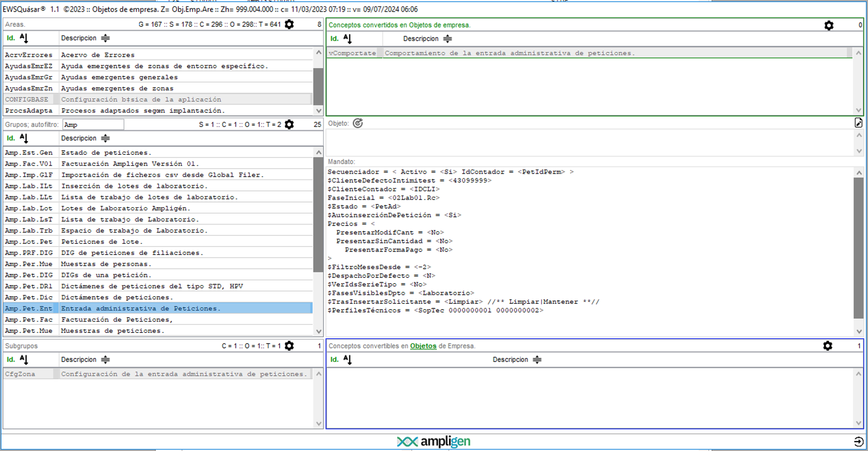Click the Grupos autofiltro input field
The height and width of the screenshot is (451, 868).
tap(93, 125)
